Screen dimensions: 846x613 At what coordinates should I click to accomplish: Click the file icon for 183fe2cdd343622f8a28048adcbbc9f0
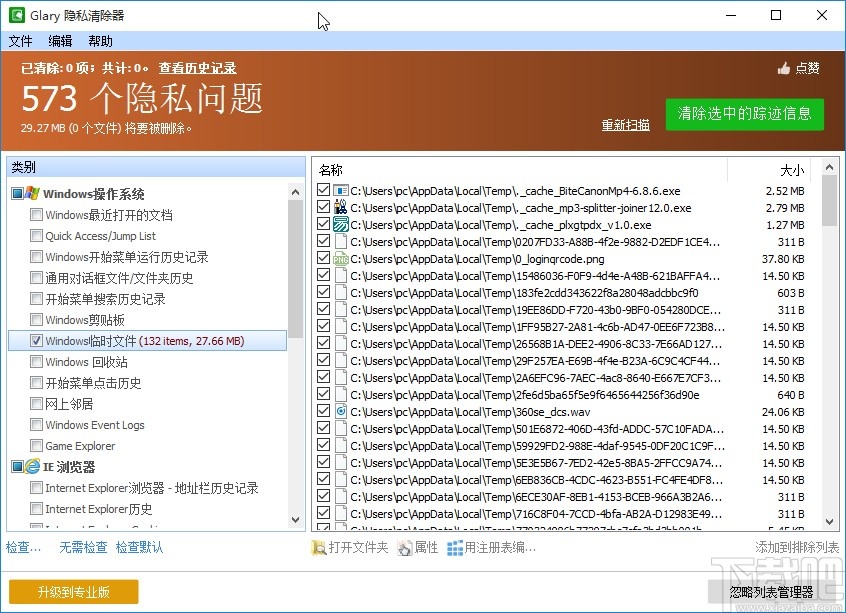340,293
